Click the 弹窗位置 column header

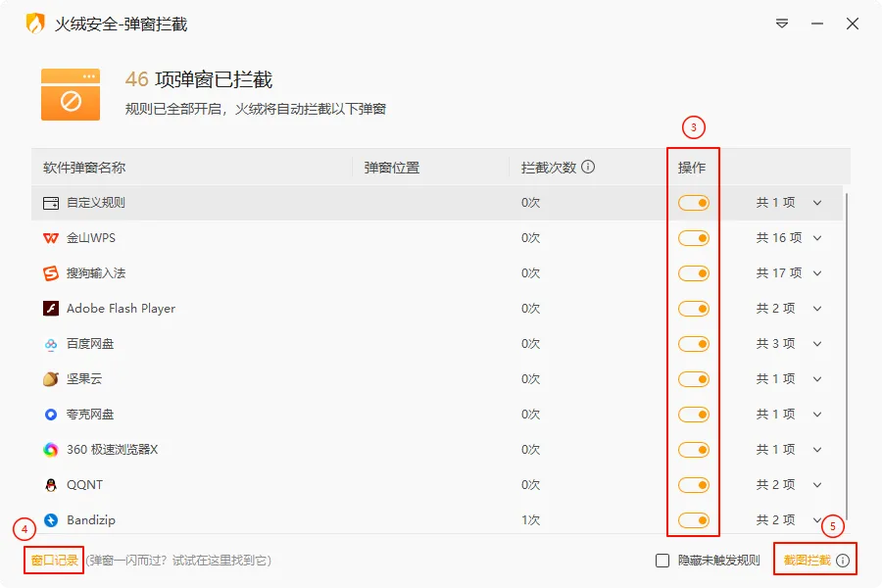pyautogui.click(x=392, y=168)
